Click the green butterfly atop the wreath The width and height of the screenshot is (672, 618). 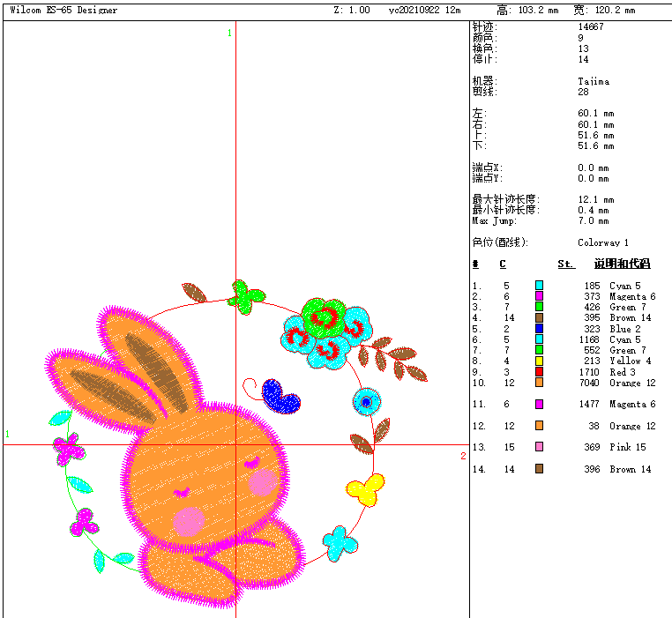[x=246, y=294]
